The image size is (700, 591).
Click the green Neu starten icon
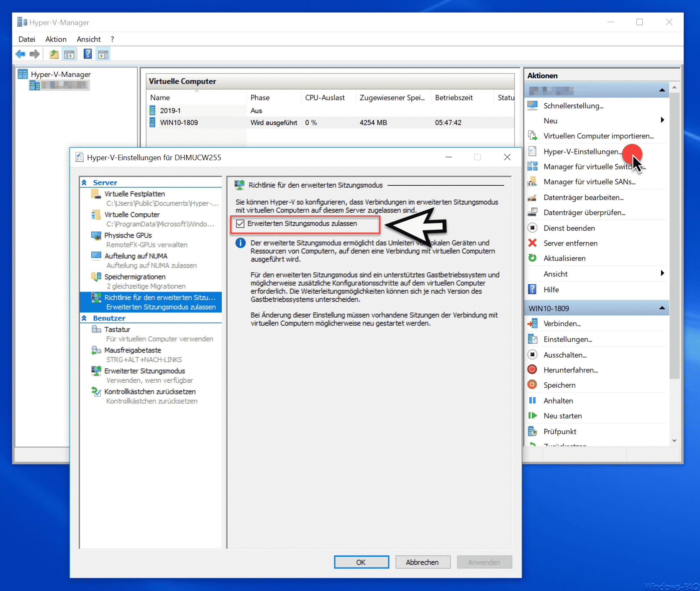[533, 415]
